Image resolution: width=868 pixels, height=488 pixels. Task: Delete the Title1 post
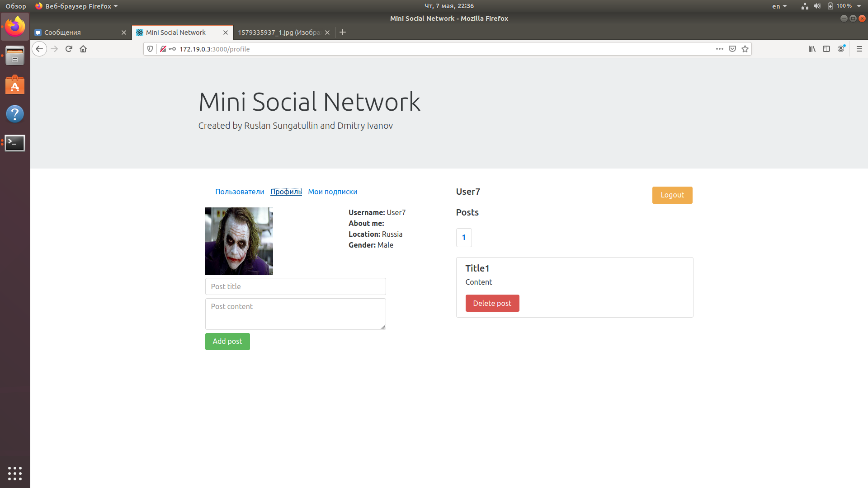pos(492,303)
